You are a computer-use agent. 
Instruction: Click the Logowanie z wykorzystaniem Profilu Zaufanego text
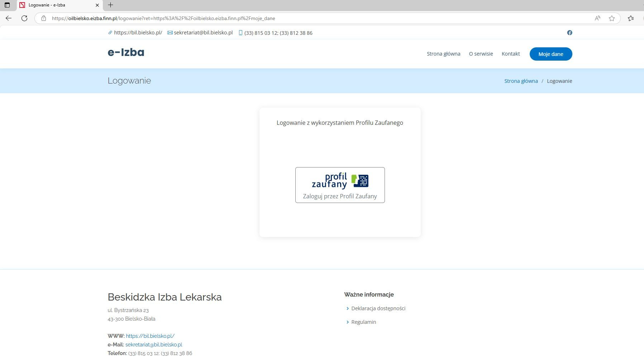pos(340,123)
